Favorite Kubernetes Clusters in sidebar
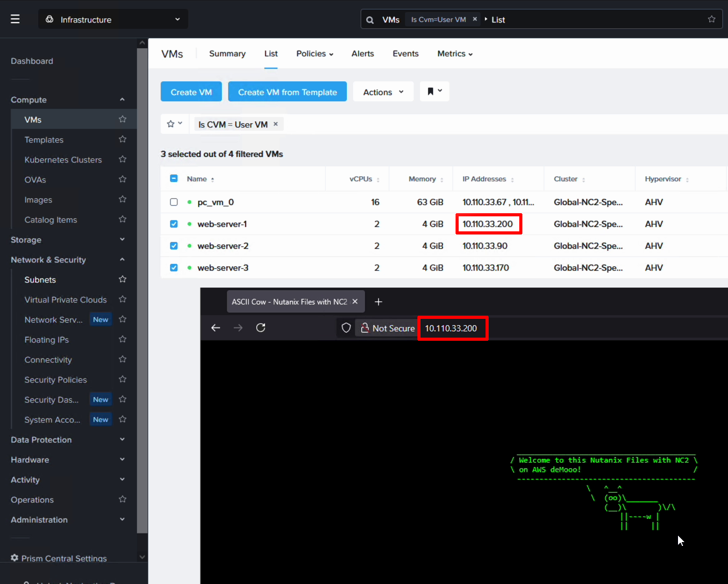 122,159
